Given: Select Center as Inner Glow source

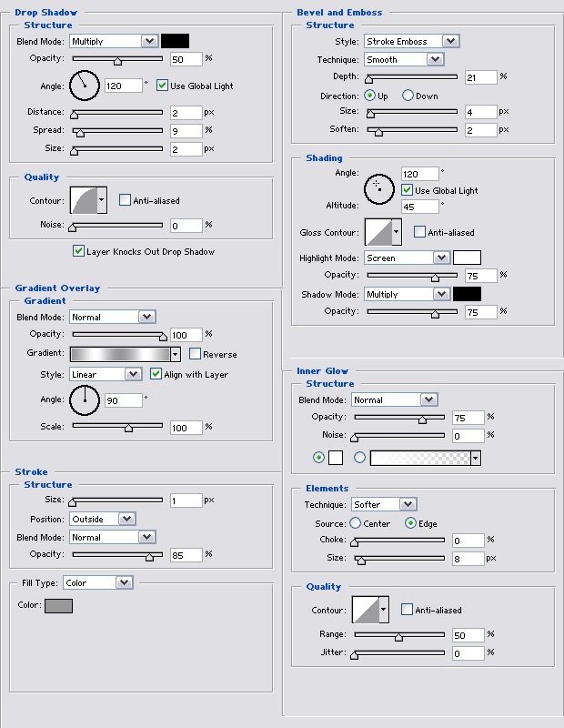Looking at the screenshot, I should 355,523.
